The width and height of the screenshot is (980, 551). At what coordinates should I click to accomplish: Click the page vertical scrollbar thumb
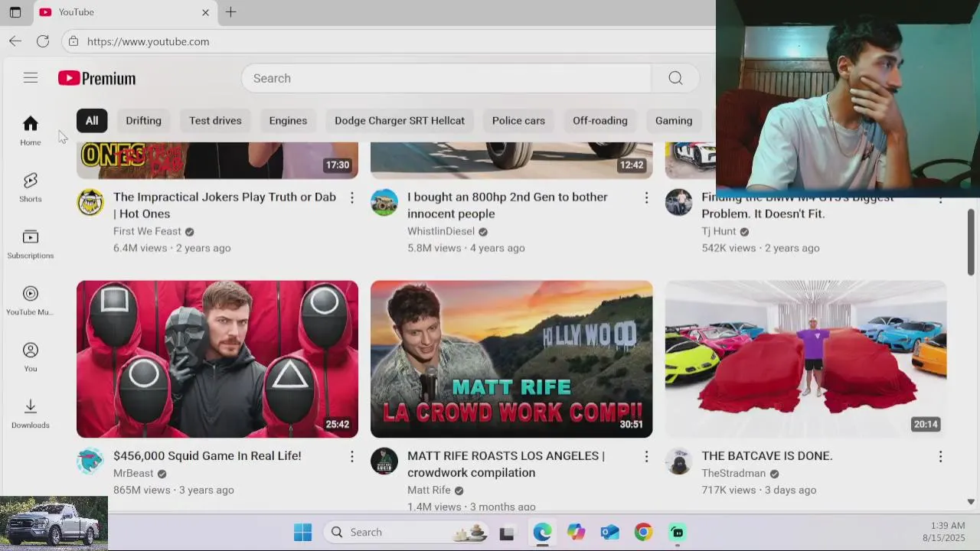[x=971, y=241]
